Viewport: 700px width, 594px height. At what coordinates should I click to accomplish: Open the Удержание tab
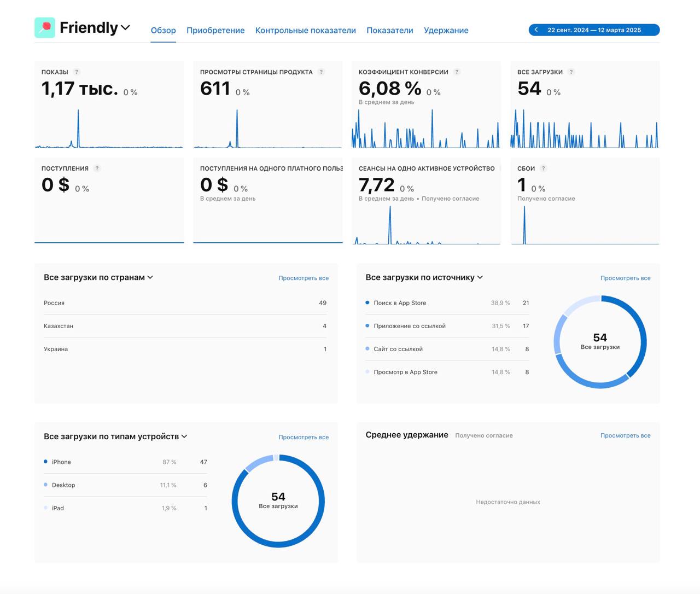coord(446,31)
